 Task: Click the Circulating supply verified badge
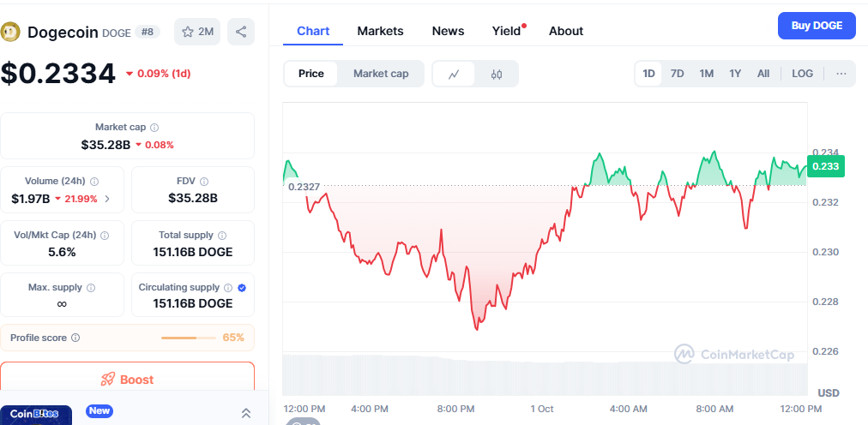(x=241, y=288)
